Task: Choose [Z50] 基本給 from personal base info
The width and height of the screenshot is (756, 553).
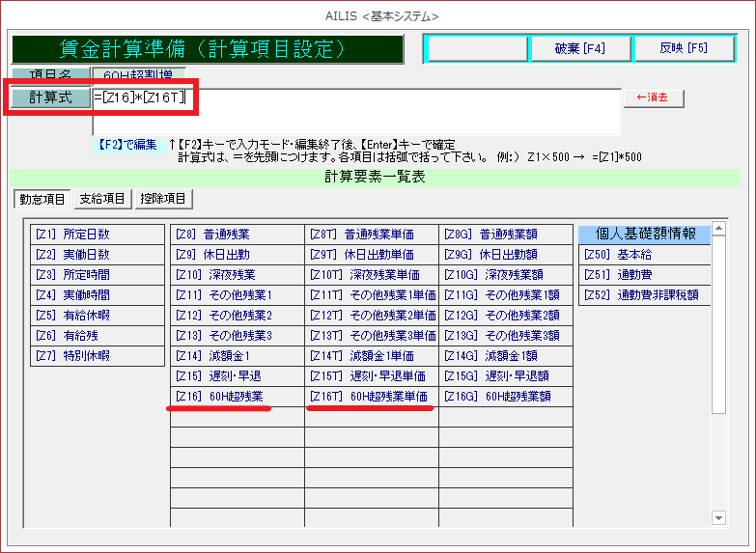Action: pyautogui.click(x=644, y=255)
